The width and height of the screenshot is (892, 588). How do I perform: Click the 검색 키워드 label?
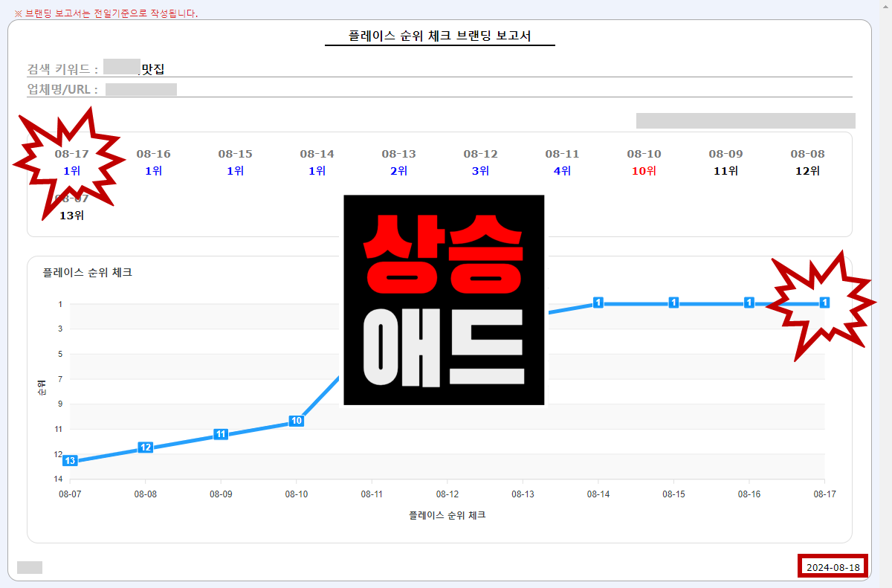pos(63,69)
